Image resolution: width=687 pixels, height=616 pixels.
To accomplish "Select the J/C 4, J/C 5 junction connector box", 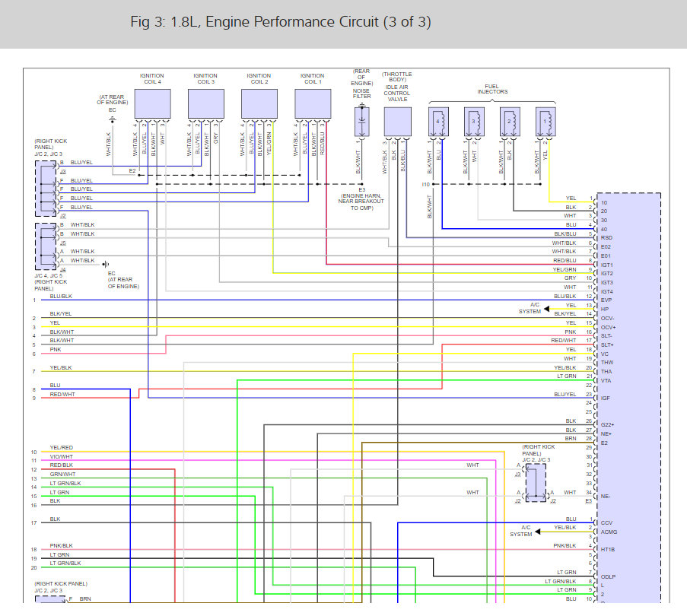I will point(46,246).
